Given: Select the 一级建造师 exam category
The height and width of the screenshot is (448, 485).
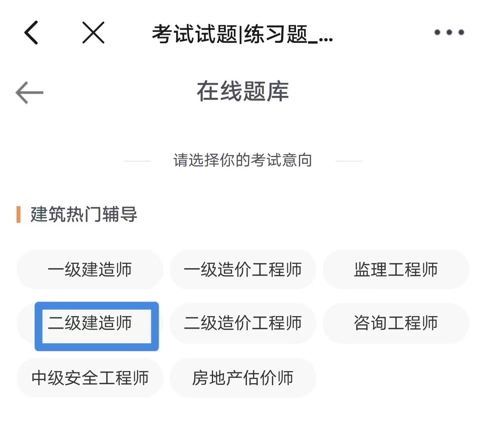Looking at the screenshot, I should tap(89, 270).
